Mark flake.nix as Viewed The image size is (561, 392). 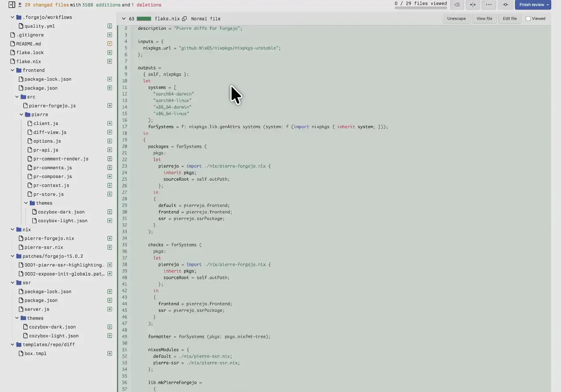click(x=528, y=19)
